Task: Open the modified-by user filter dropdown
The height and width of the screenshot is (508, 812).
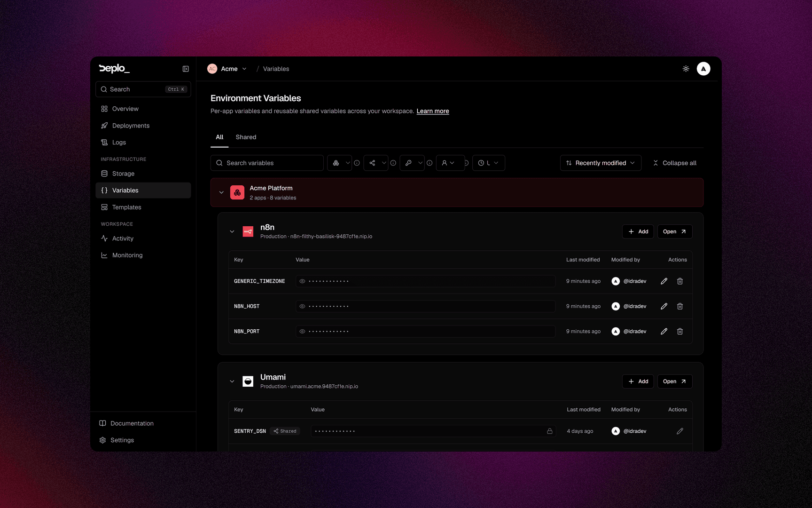Action: (450, 163)
